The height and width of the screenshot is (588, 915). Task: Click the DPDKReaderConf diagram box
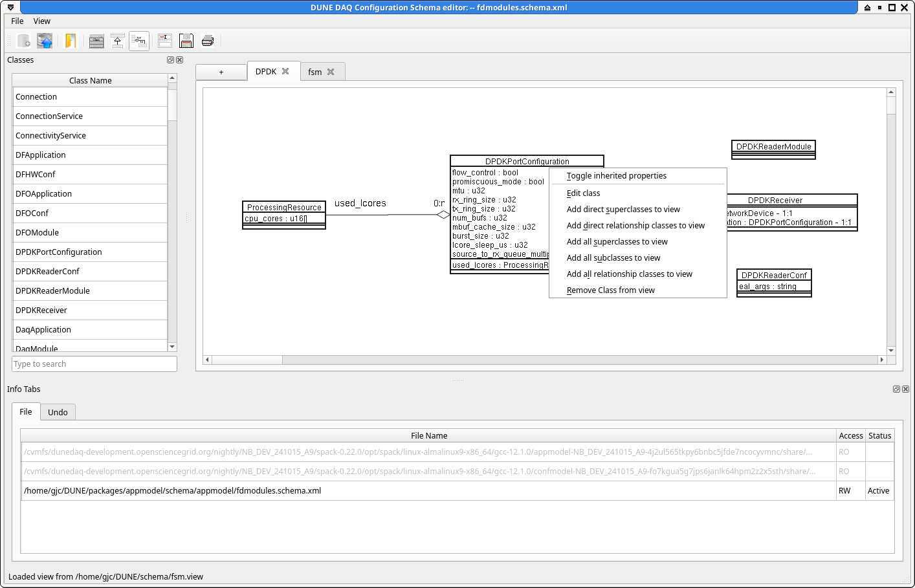tap(774, 283)
